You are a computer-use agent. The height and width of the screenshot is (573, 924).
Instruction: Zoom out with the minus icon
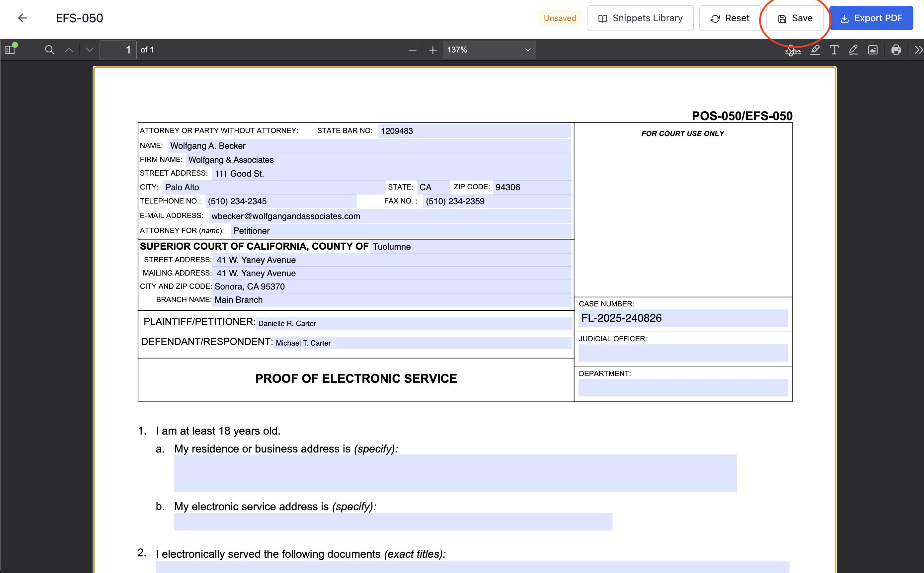pyautogui.click(x=413, y=50)
